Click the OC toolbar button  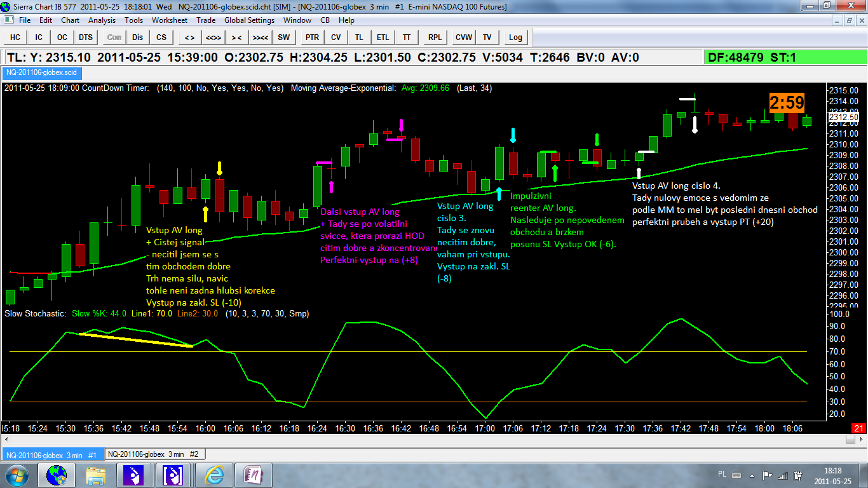tap(62, 37)
